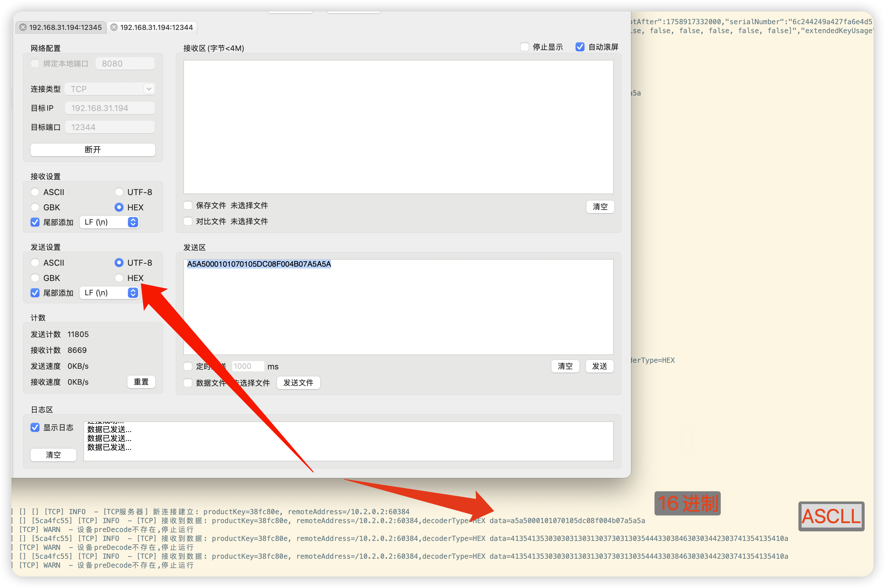
Task: Click the 发送文件 button
Action: coord(298,382)
